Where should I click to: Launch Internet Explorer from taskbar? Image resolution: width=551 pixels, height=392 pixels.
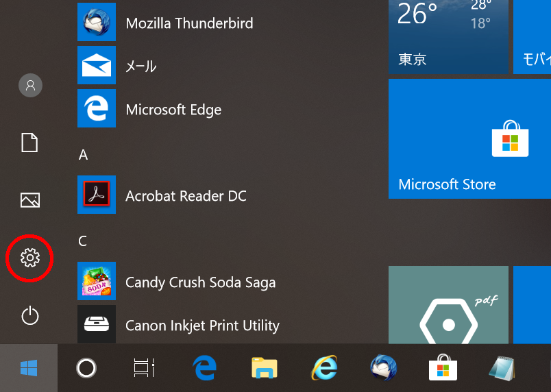pyautogui.click(x=324, y=368)
